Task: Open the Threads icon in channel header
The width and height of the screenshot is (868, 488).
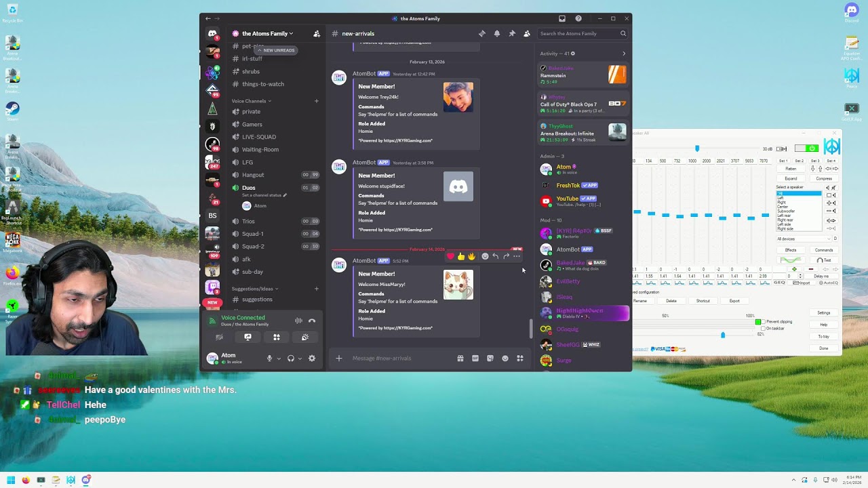Action: pyautogui.click(x=482, y=33)
